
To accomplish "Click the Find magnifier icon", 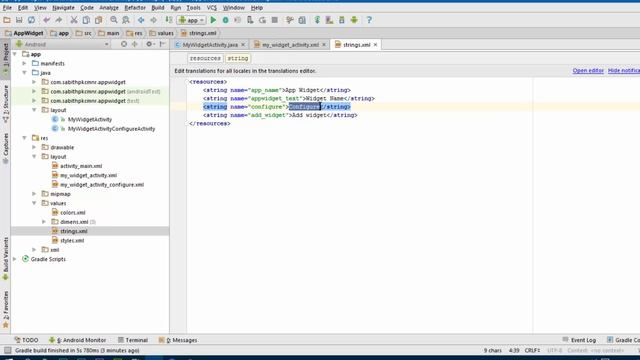I will pos(113,20).
